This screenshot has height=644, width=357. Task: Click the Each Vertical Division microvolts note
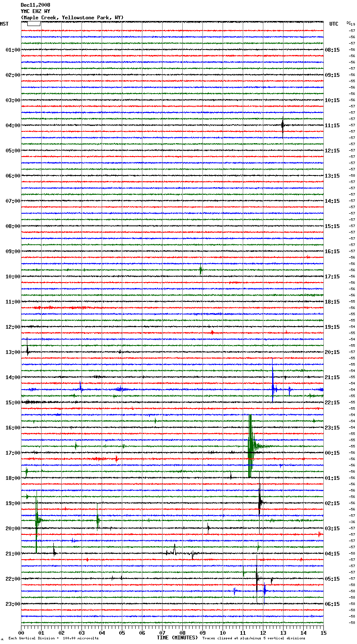click(54, 638)
